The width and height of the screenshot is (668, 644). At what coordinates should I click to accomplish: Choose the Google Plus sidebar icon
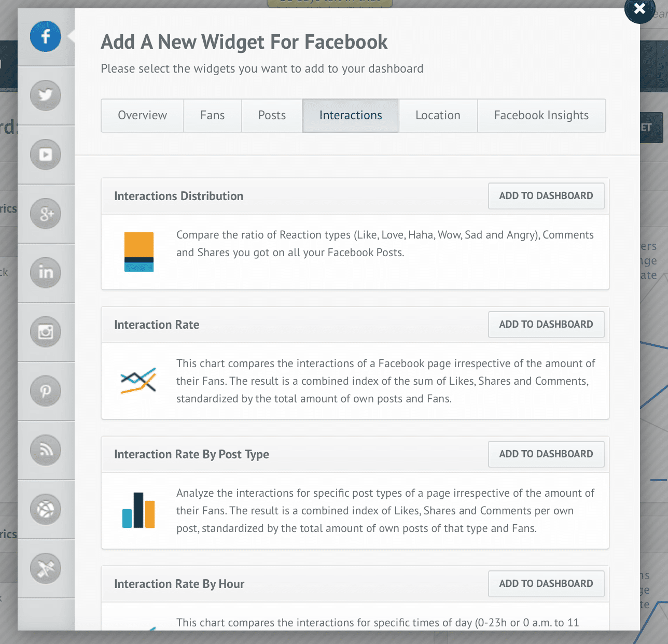46,214
